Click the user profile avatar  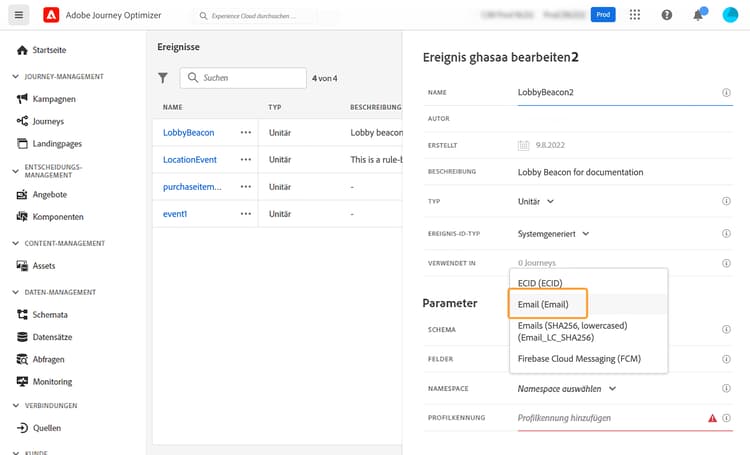(x=729, y=15)
